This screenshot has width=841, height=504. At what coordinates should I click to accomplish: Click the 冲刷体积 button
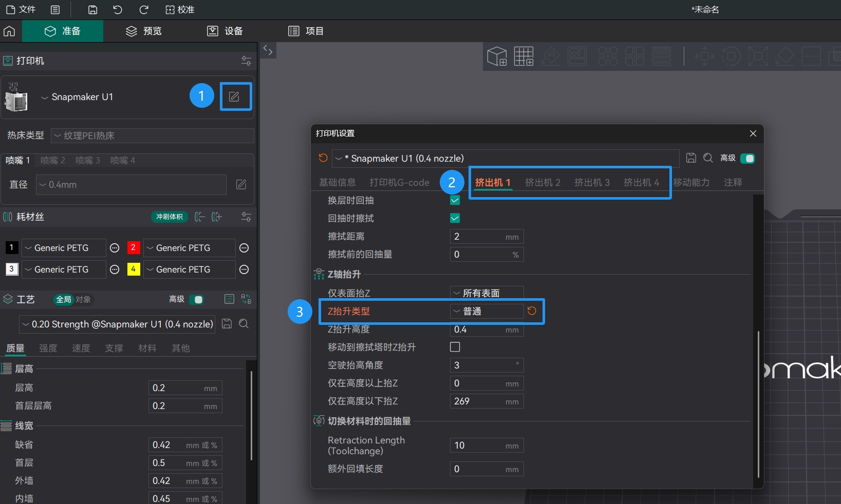tap(170, 217)
